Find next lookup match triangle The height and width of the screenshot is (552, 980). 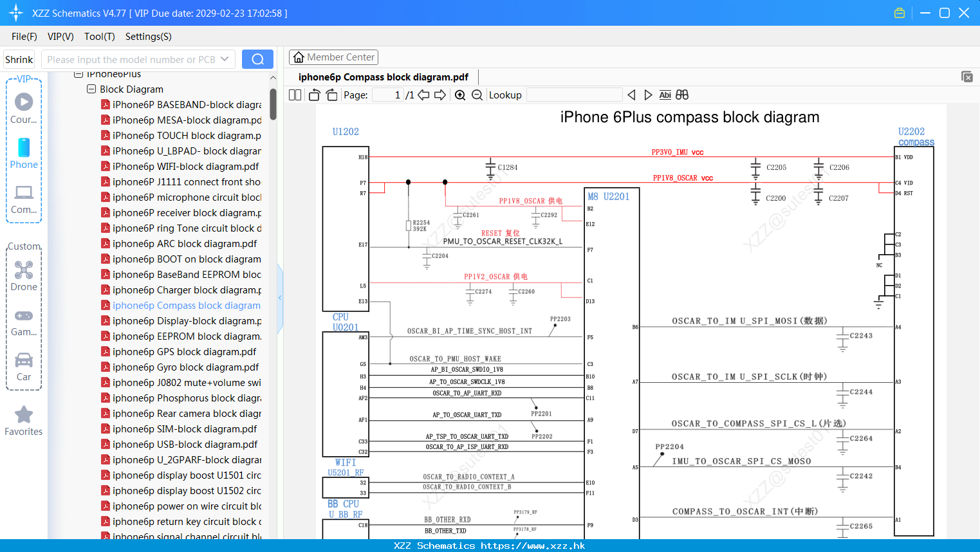(648, 95)
